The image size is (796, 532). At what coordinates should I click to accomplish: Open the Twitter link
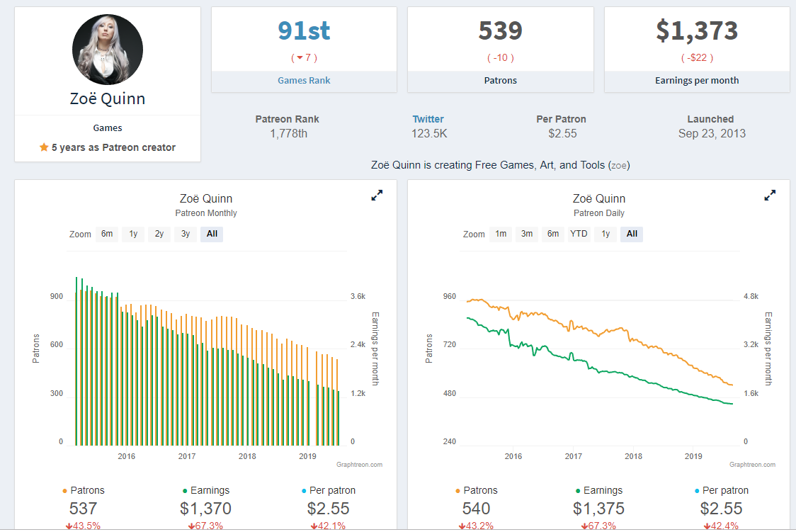(x=428, y=119)
